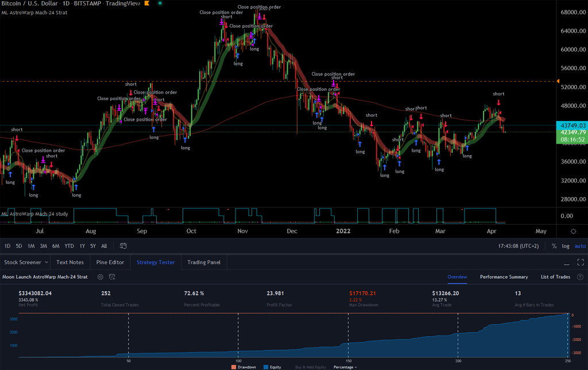Click the Profit Factor value 23.981

[275, 293]
